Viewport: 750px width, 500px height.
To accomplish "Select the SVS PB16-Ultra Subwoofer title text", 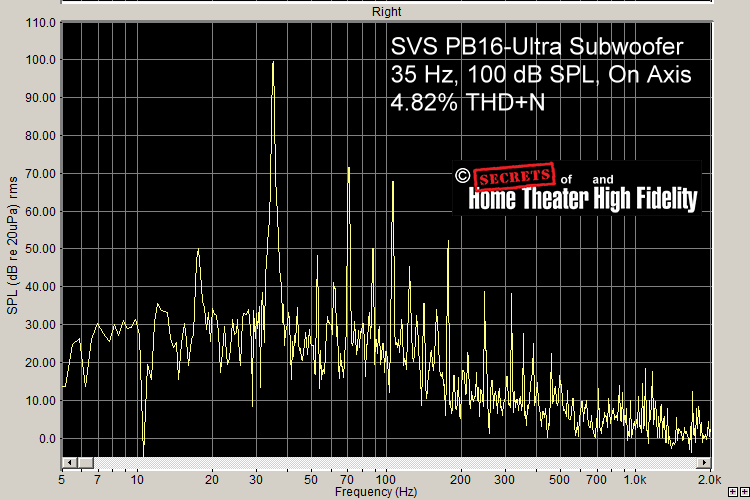I will pos(535,48).
